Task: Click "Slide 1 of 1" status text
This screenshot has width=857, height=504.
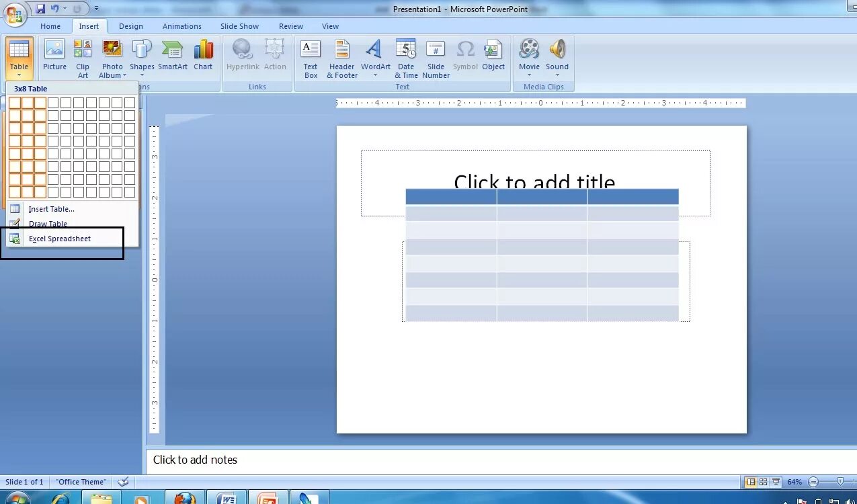Action: coord(24,482)
